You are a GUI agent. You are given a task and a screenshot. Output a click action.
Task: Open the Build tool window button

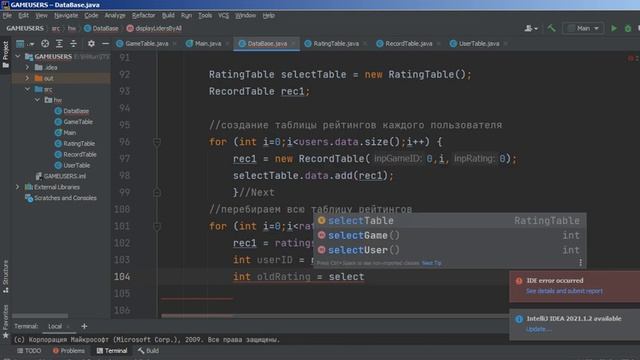148,351
